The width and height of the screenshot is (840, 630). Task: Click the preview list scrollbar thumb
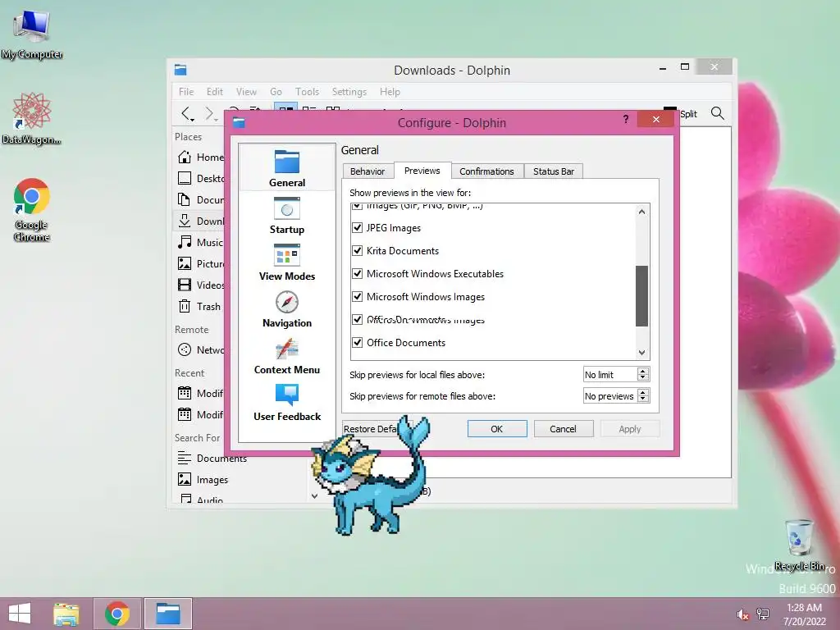tap(641, 295)
